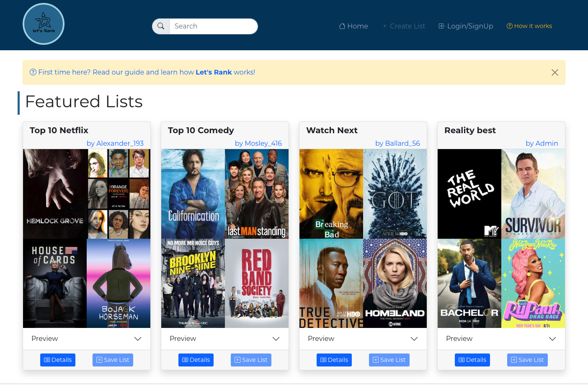Expand Preview for Top 10 Netflix

click(87, 338)
